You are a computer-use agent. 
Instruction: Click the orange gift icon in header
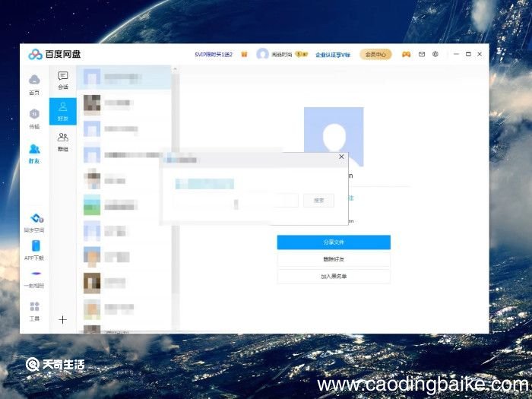click(244, 54)
